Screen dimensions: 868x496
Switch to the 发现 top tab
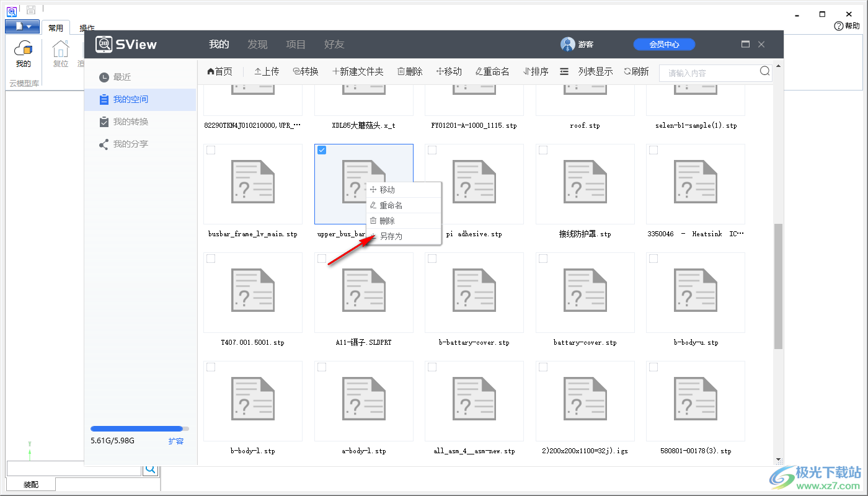coord(257,44)
